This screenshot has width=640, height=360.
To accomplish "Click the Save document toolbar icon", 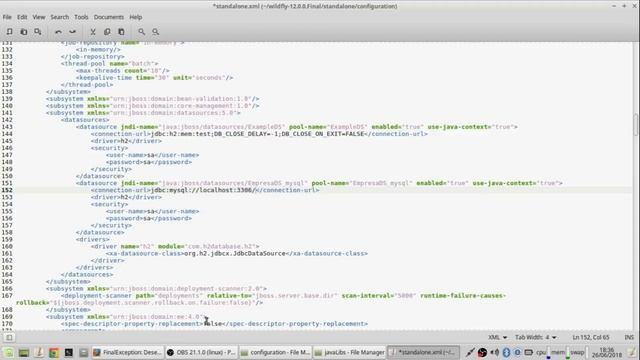I will [38, 31].
